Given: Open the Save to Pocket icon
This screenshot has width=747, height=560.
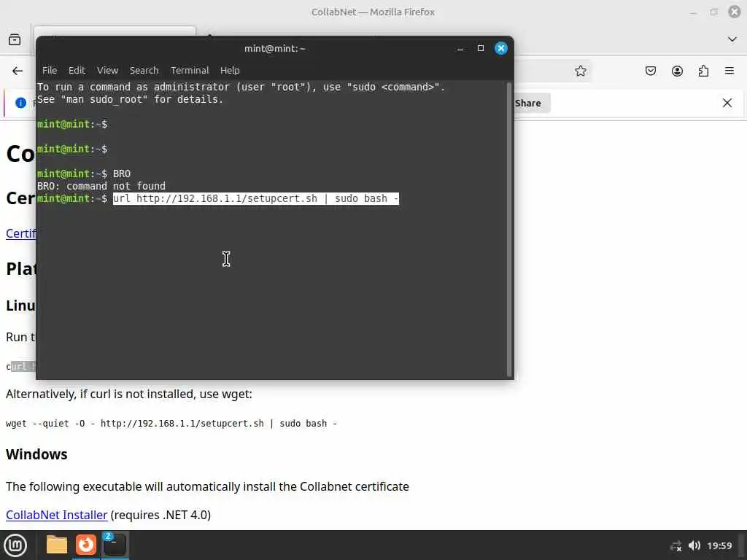Looking at the screenshot, I should point(650,71).
